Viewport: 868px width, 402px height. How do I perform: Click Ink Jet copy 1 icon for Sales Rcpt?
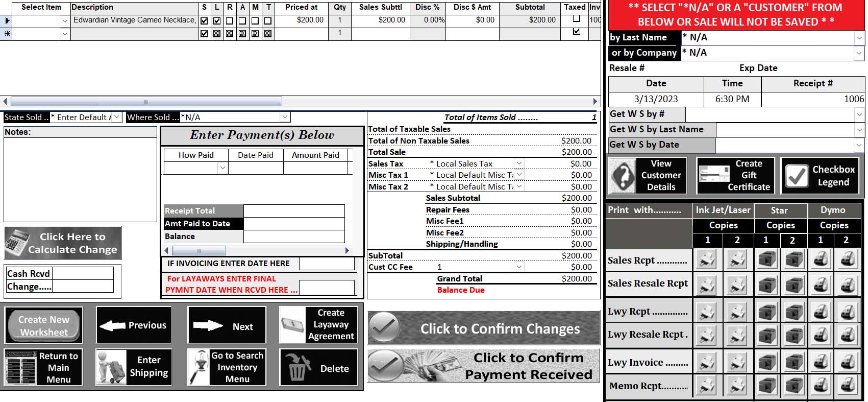707,260
